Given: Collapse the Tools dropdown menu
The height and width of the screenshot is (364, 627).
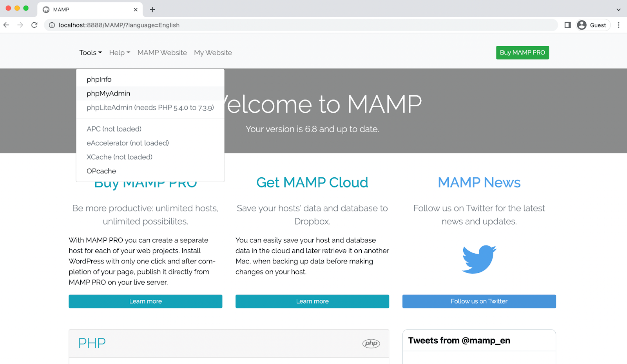Looking at the screenshot, I should point(91,52).
